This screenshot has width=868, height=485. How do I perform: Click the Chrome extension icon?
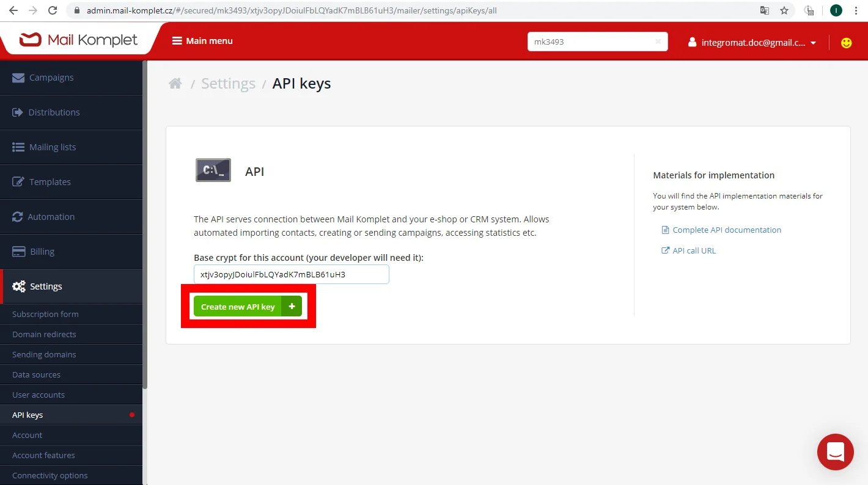click(809, 10)
